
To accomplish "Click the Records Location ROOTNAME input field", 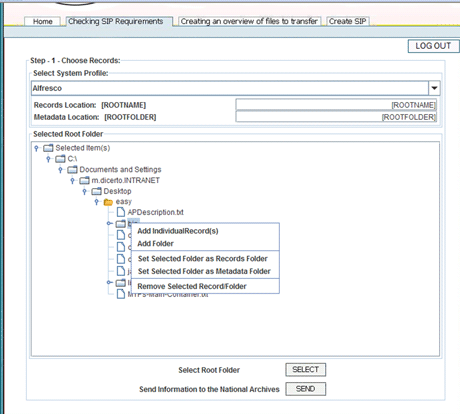I will (336, 105).
